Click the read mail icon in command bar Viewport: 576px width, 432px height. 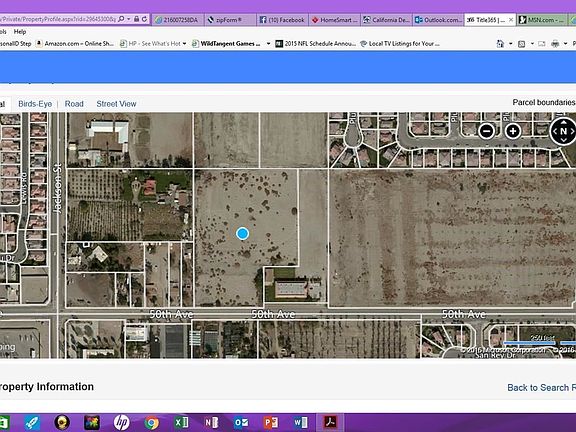tap(541, 44)
